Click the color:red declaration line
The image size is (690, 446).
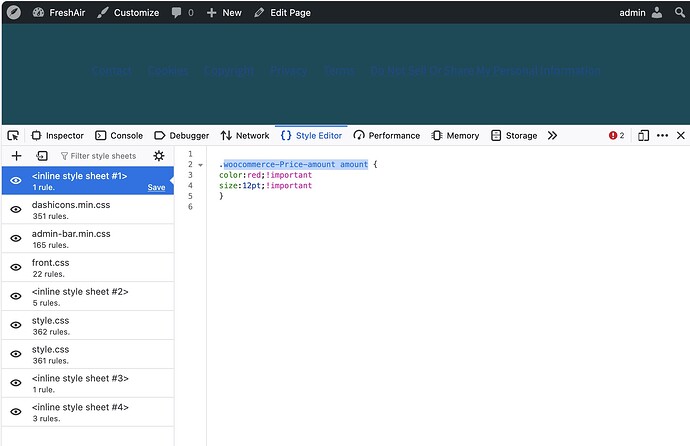point(265,175)
